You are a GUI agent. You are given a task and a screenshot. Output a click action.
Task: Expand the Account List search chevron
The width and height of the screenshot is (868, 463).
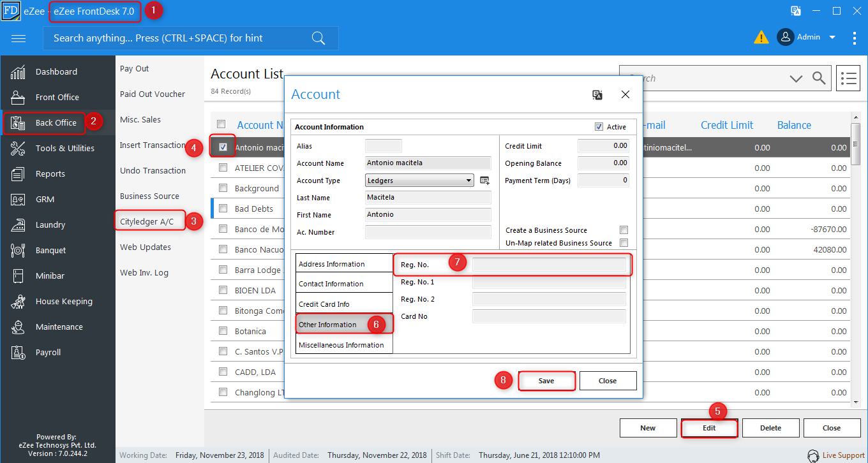pyautogui.click(x=796, y=78)
